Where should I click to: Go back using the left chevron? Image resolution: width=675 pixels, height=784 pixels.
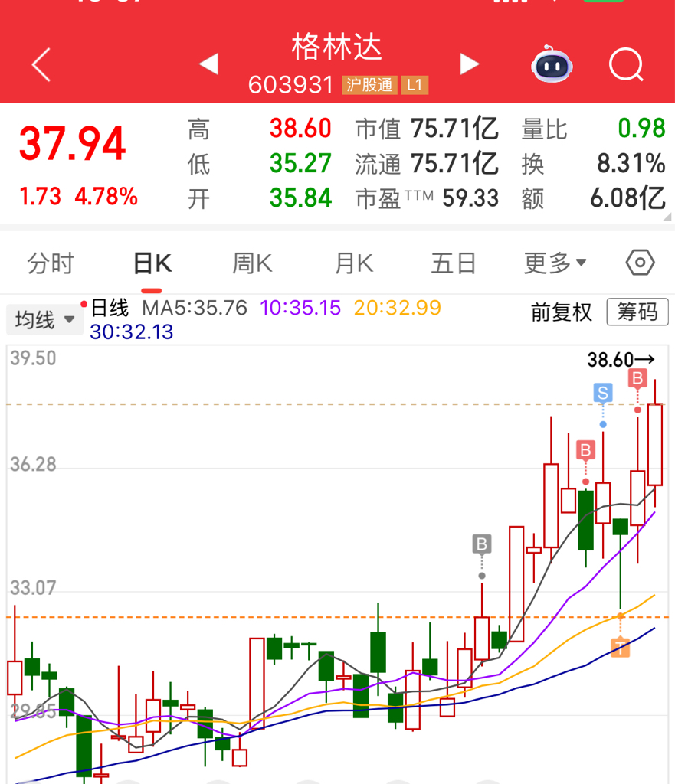coord(41,64)
